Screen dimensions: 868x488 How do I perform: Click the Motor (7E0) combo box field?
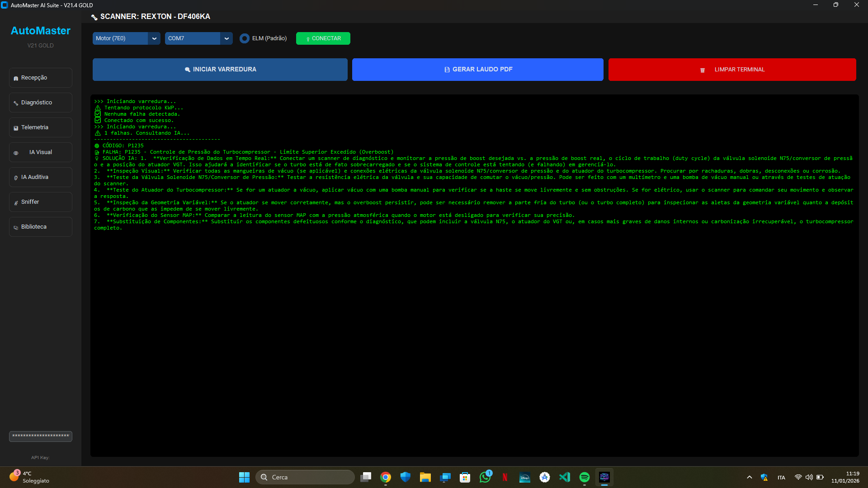pyautogui.click(x=120, y=38)
